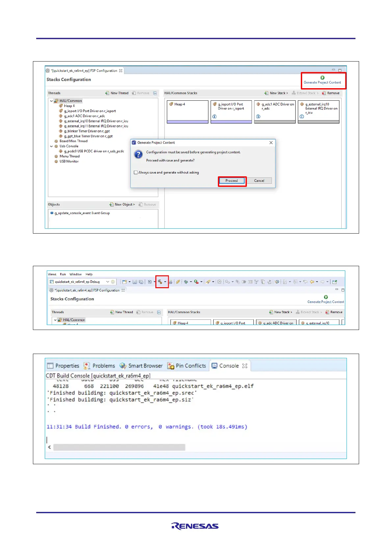392x554 pixels.
Task: Switch to the Pin Conflicts tab
Action: pyautogui.click(x=187, y=366)
